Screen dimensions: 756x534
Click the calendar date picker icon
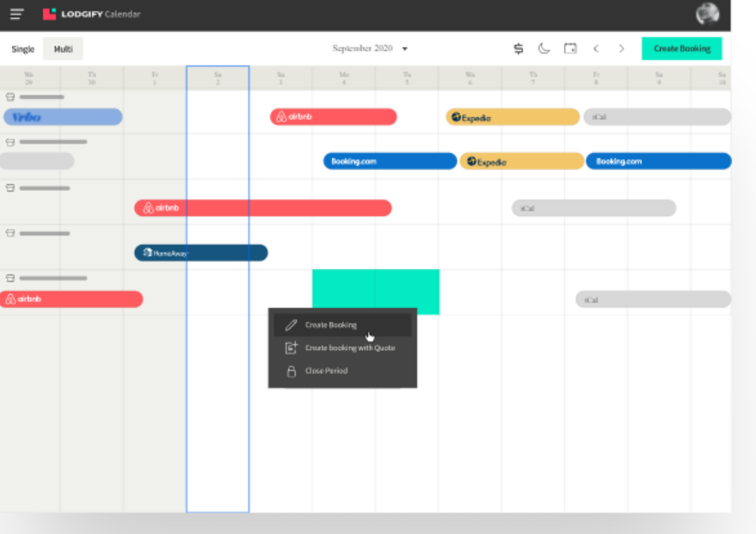pos(570,49)
